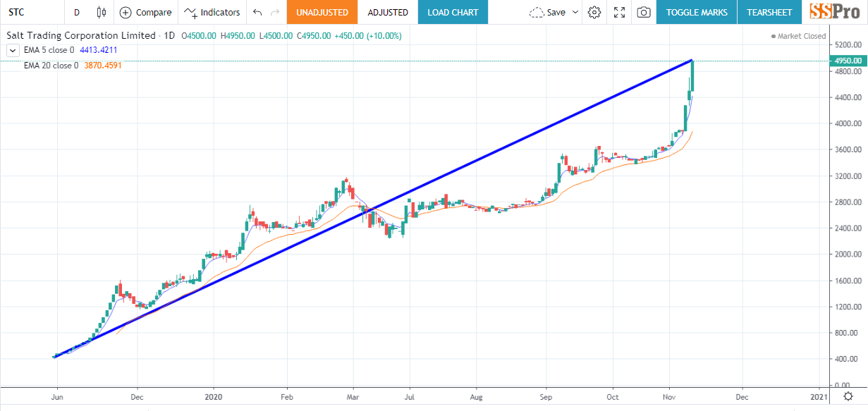Screen dimensions: 868x411
Task: Click the 400.00 price axis label
Action: pyautogui.click(x=846, y=359)
